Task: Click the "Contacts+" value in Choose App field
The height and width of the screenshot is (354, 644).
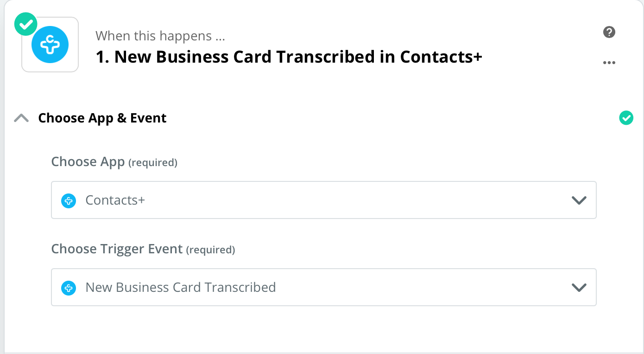Action: [x=115, y=200]
